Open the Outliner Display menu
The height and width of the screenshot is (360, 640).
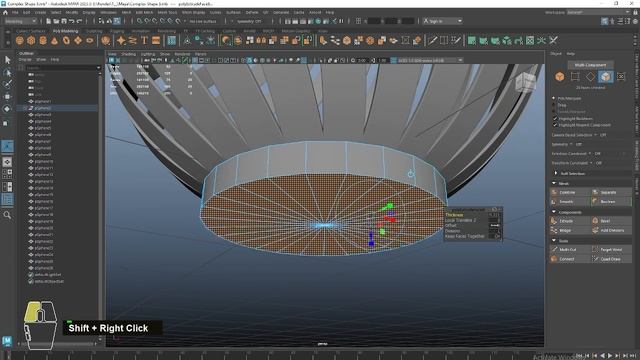25,60
